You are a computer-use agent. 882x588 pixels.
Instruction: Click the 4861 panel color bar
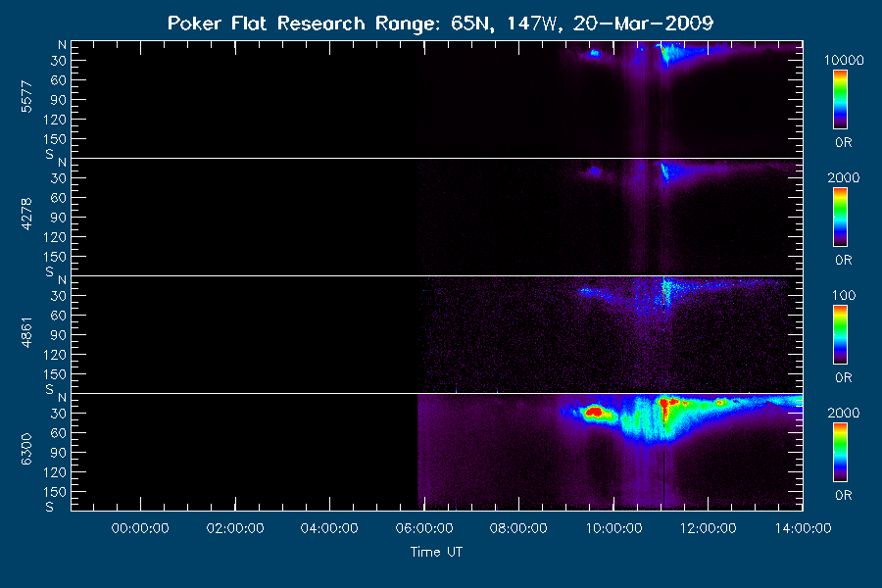coord(840,335)
